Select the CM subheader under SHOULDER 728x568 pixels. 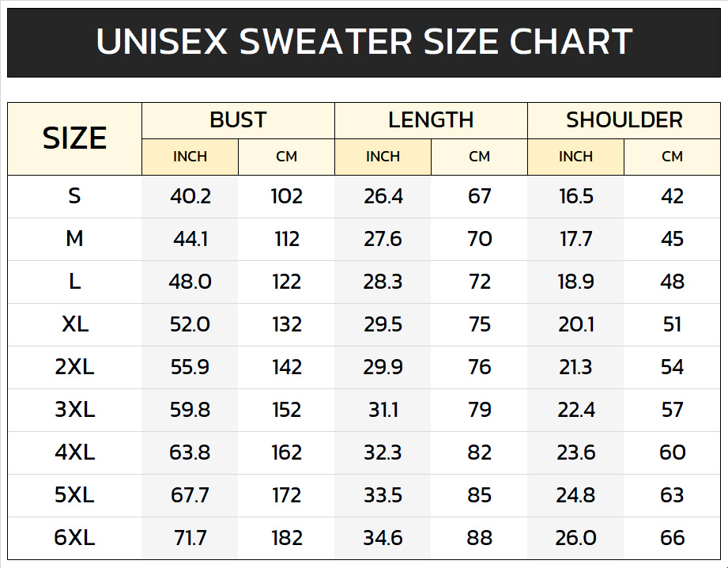pos(672,157)
